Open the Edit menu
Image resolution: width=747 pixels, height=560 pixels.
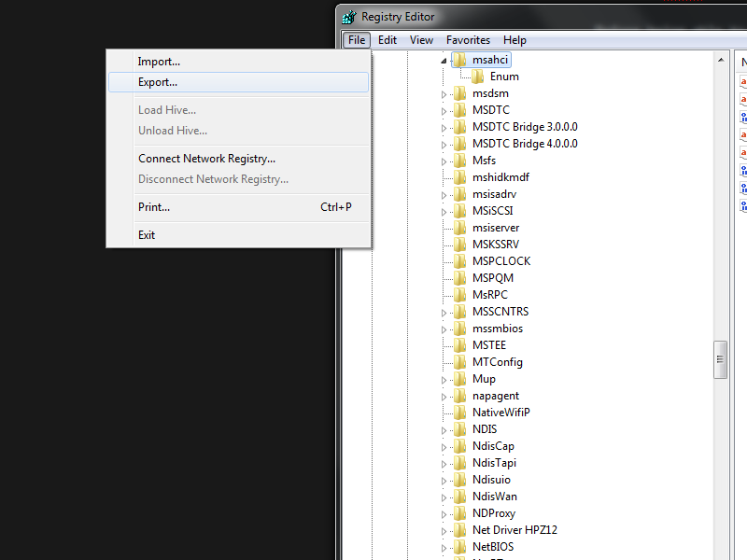pyautogui.click(x=388, y=40)
